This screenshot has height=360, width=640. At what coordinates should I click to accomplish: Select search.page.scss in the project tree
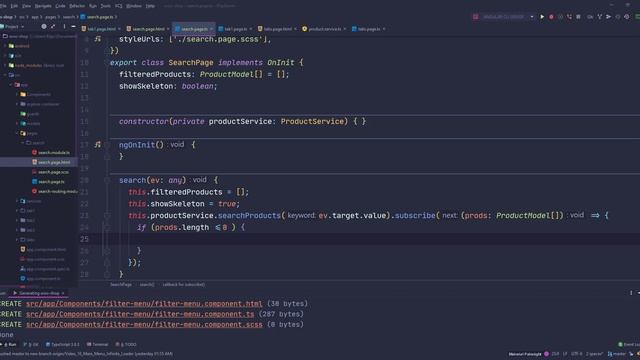click(x=50, y=172)
